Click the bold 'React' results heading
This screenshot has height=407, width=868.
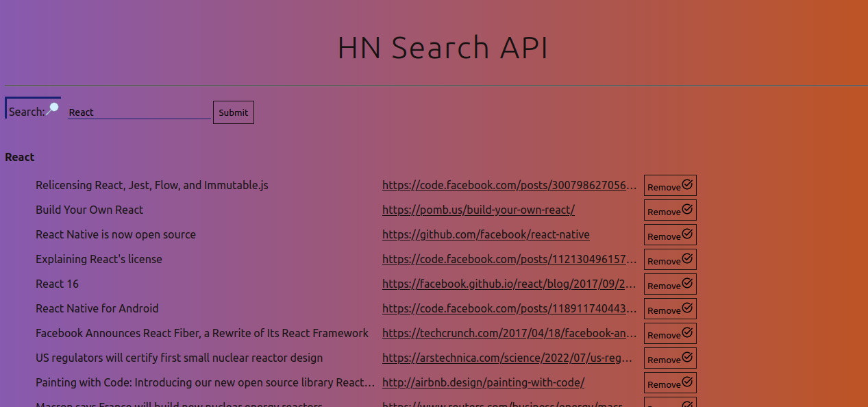pyautogui.click(x=19, y=157)
